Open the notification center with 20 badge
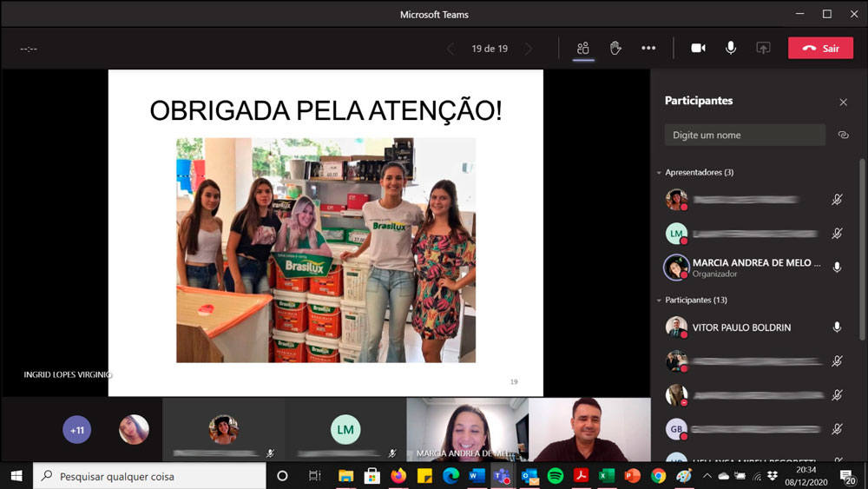The image size is (868, 489). tap(847, 476)
